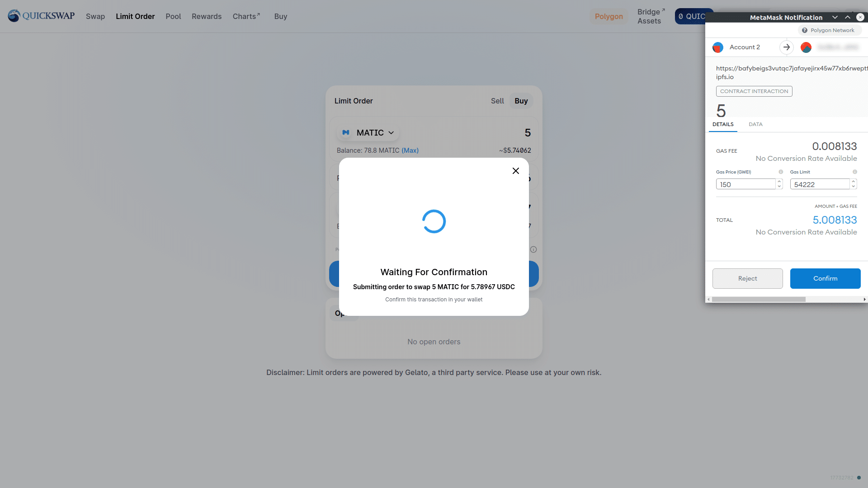Switch limit order to Sell mode
Viewport: 868px width, 488px height.
pos(497,101)
